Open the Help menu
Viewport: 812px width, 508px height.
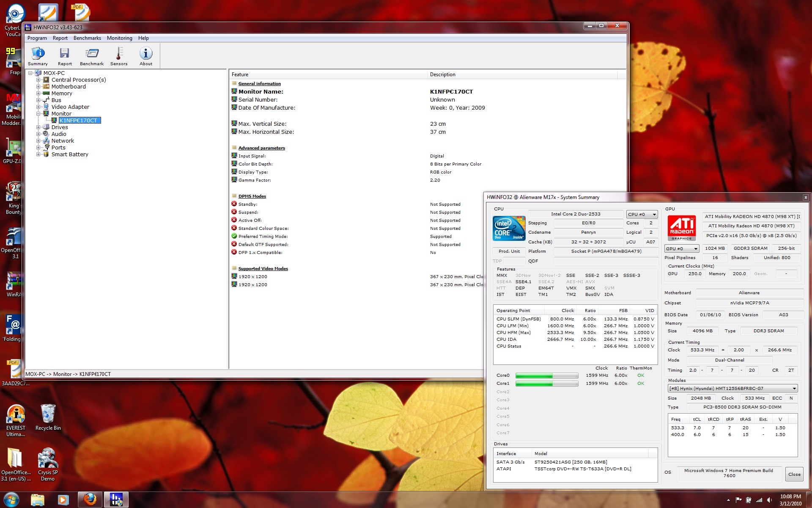[x=143, y=38]
